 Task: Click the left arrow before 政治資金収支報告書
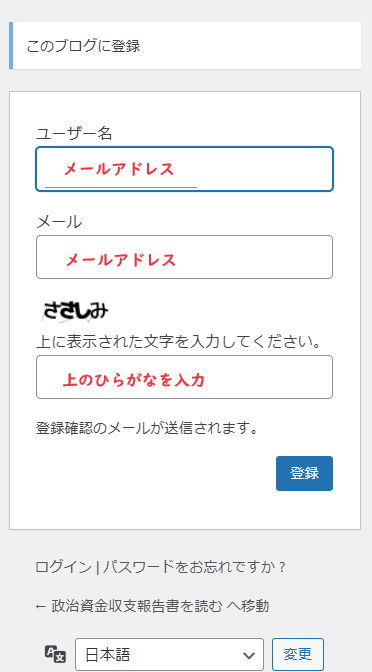point(41,606)
